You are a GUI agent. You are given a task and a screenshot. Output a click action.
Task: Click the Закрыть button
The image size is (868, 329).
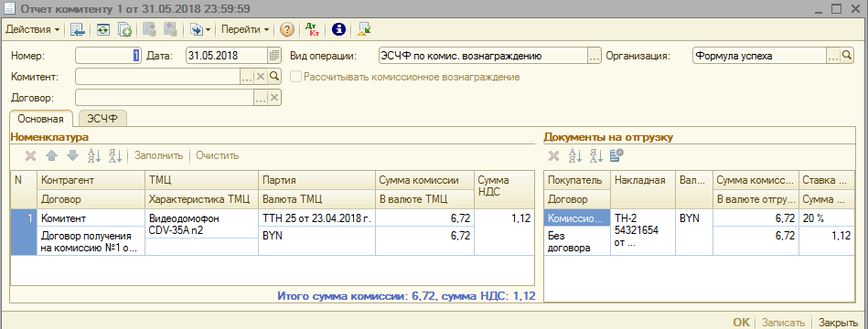[838, 323]
